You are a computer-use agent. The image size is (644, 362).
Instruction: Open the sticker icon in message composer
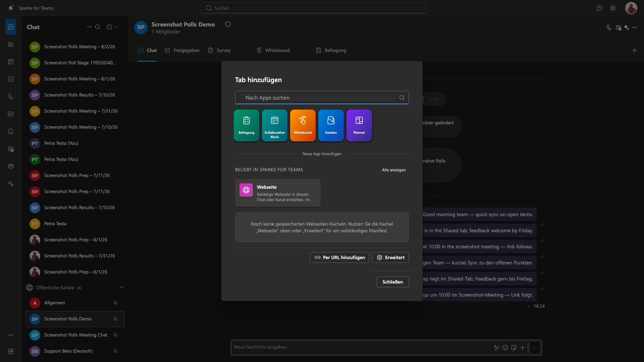click(514, 348)
